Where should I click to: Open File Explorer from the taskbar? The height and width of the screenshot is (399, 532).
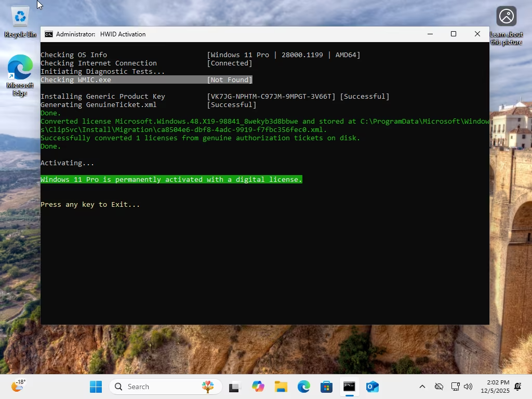(x=281, y=387)
